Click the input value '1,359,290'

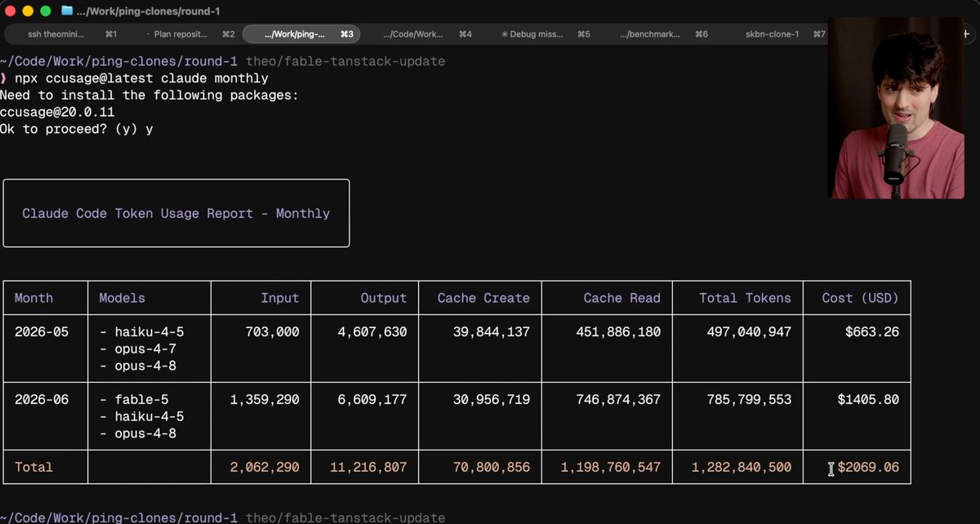265,400
